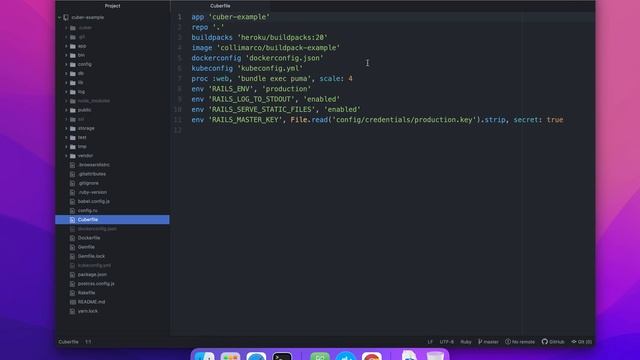Click the Dockerfile file icon
Viewport: 640px width, 360px height.
tap(72, 238)
